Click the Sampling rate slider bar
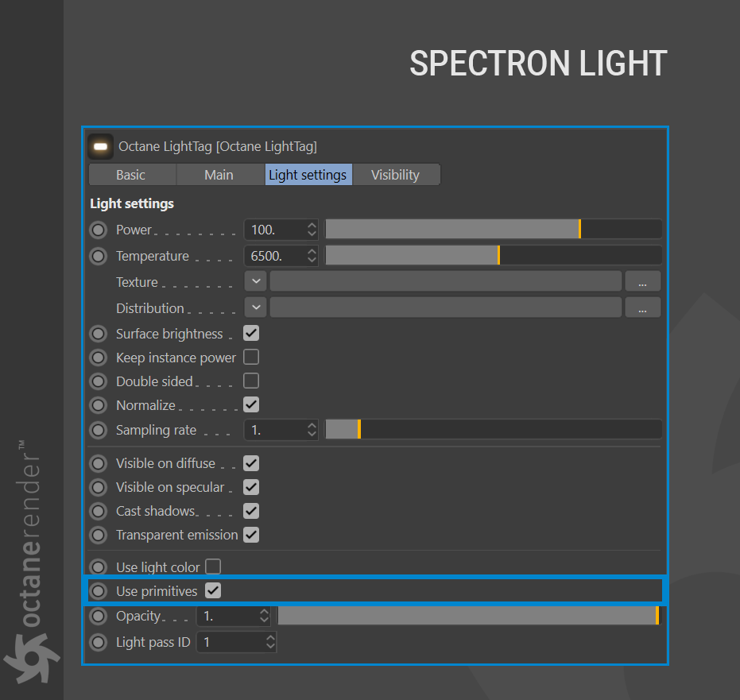740x700 pixels. coord(494,429)
